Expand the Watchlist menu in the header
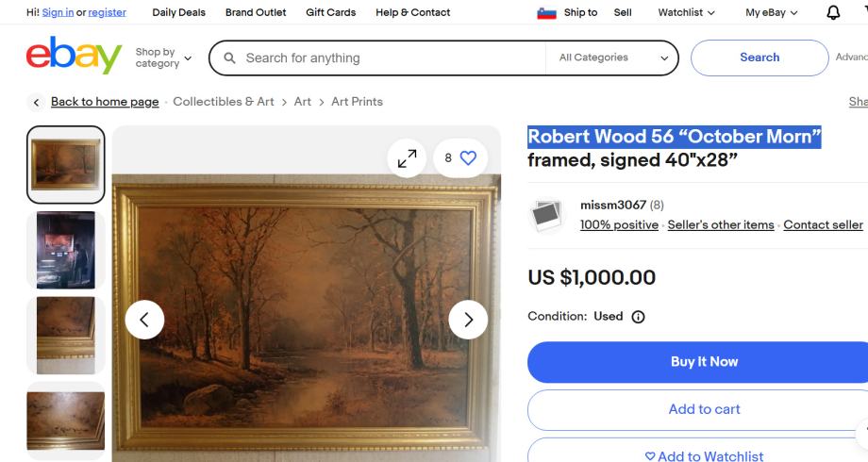868x462 pixels. tap(686, 12)
